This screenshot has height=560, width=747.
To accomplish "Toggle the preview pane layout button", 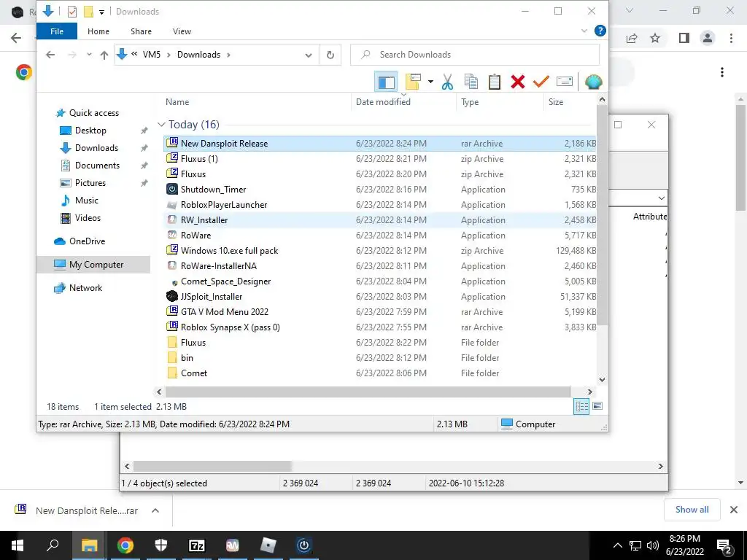I will tap(387, 82).
